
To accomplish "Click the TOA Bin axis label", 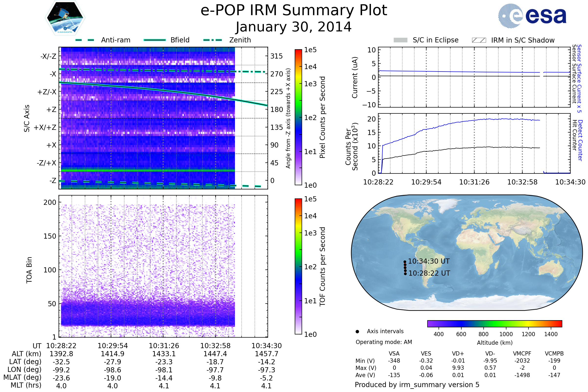I will click(x=29, y=270).
